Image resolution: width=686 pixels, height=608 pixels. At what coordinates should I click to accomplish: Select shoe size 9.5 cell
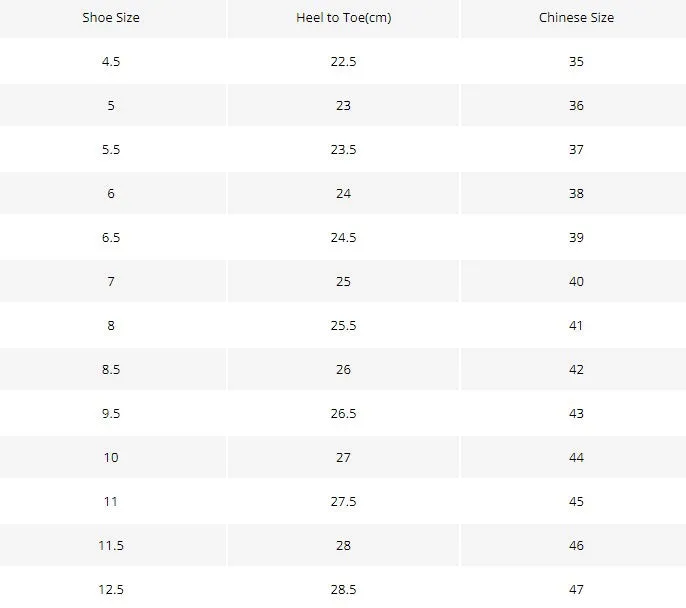click(111, 413)
